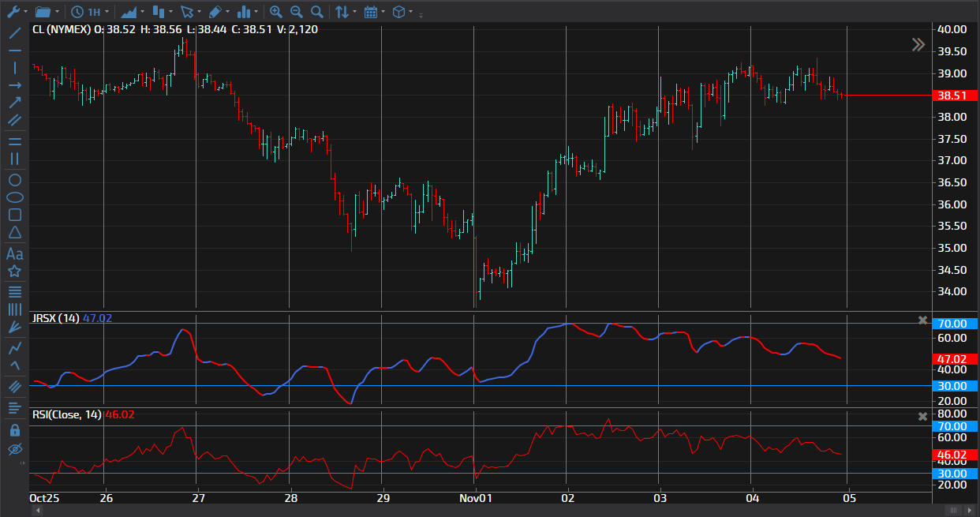
Task: Select the trend line drawing tool
Action: [14, 33]
